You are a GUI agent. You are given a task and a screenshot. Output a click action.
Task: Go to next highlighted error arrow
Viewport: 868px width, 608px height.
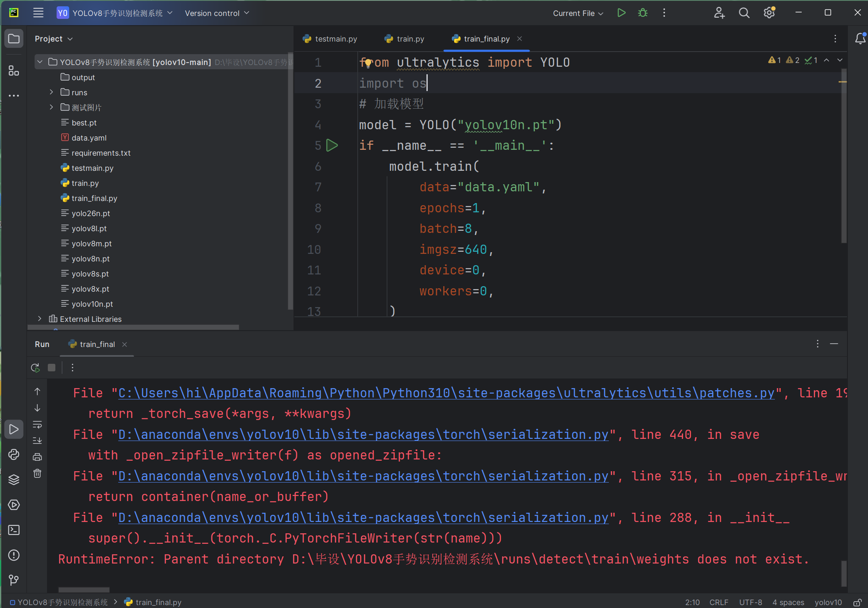(x=840, y=60)
